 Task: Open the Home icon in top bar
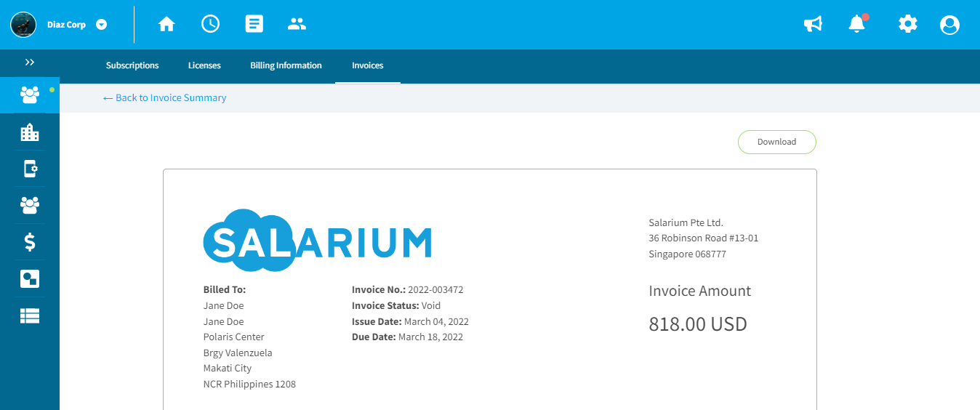[166, 24]
